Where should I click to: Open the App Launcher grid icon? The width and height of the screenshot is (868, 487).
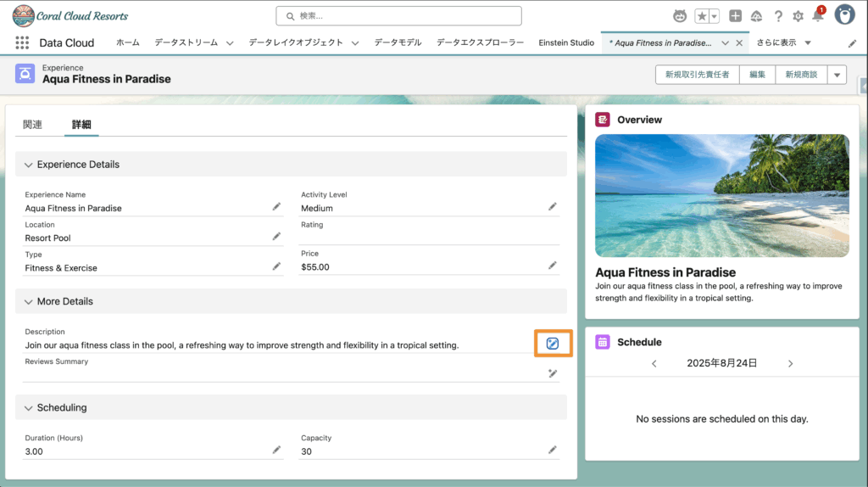[x=22, y=42]
